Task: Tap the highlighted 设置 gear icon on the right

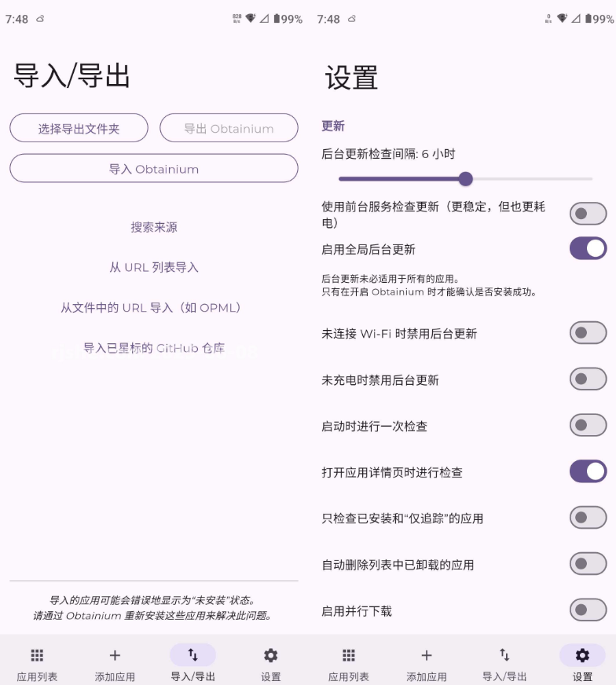Action: [582, 655]
